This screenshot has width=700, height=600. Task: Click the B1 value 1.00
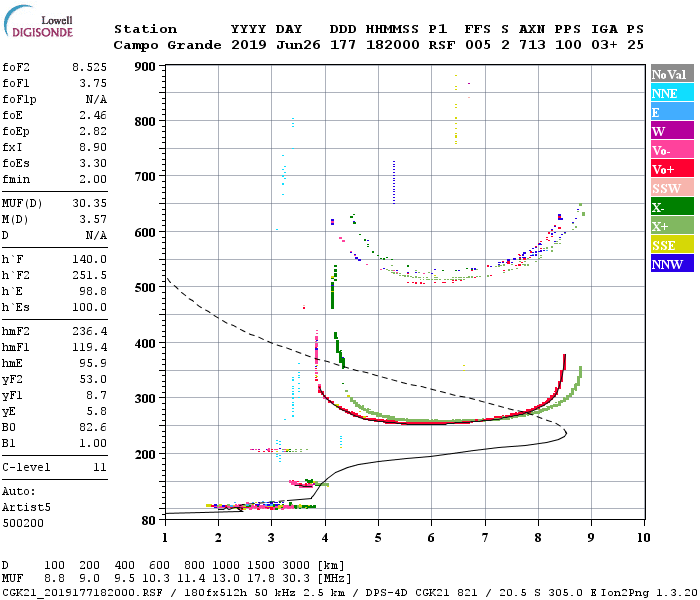pos(93,444)
